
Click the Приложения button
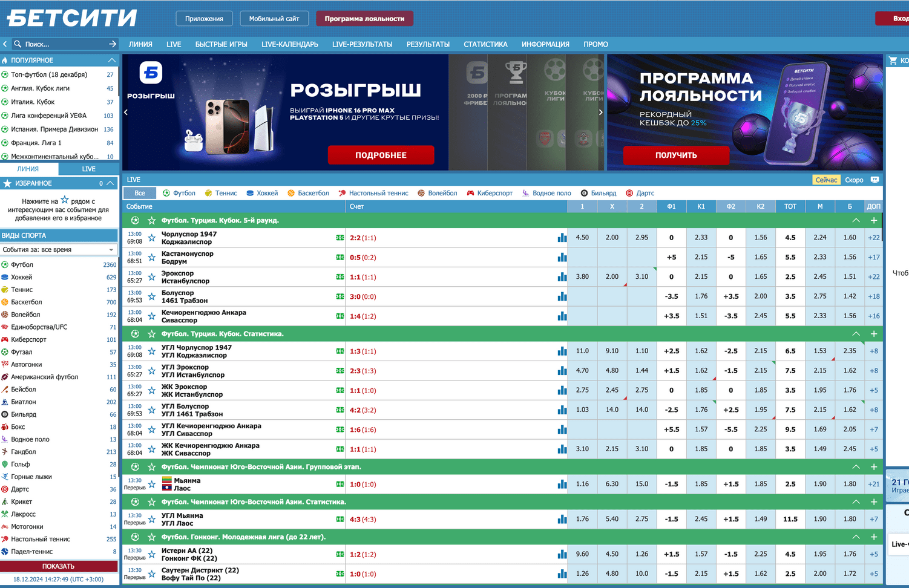click(x=205, y=19)
